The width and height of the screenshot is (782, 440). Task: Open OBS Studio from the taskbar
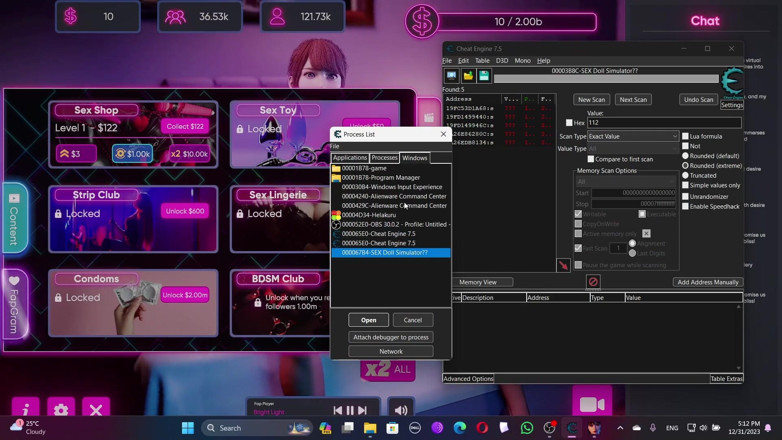click(x=549, y=428)
